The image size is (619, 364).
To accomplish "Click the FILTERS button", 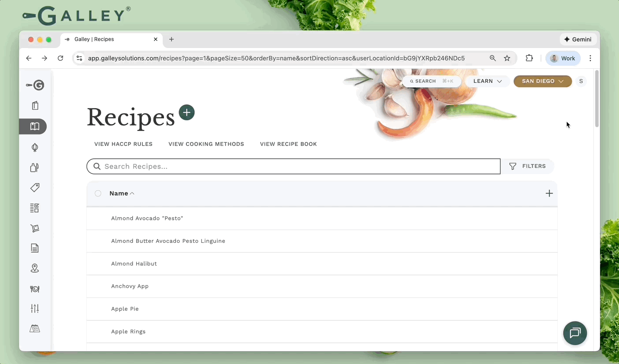I will coord(528,166).
